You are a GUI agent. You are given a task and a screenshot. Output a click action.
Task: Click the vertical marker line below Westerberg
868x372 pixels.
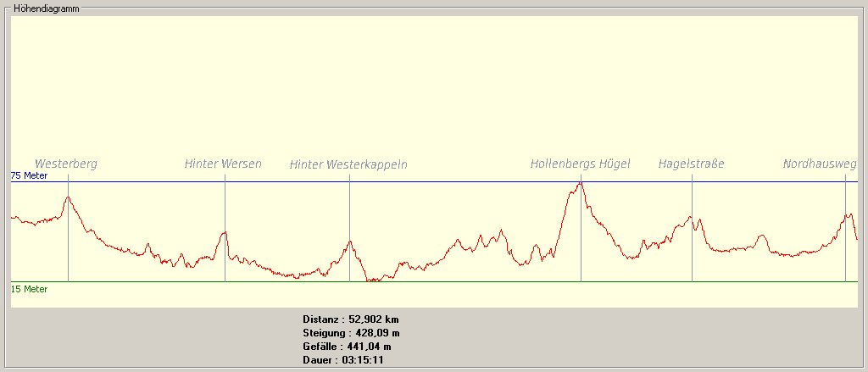[68, 246]
